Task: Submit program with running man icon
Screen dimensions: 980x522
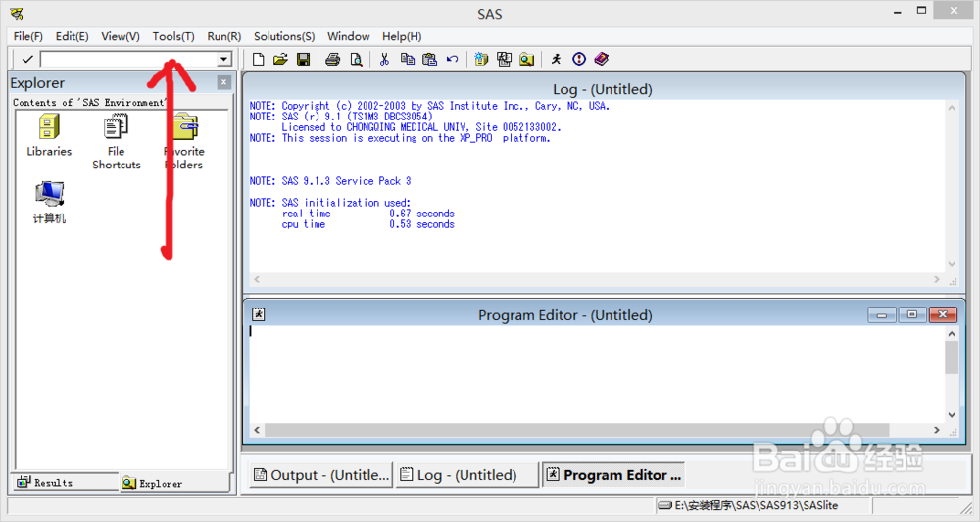Action: (x=556, y=60)
